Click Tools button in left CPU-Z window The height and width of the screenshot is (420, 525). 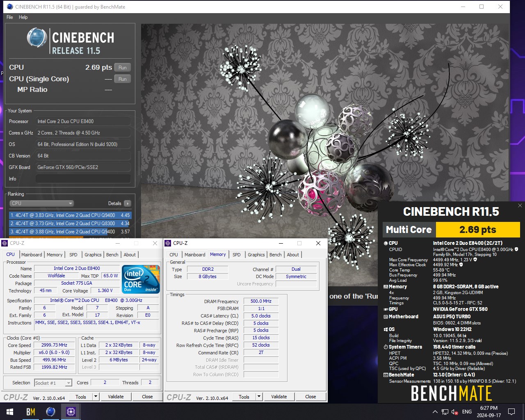(x=81, y=397)
